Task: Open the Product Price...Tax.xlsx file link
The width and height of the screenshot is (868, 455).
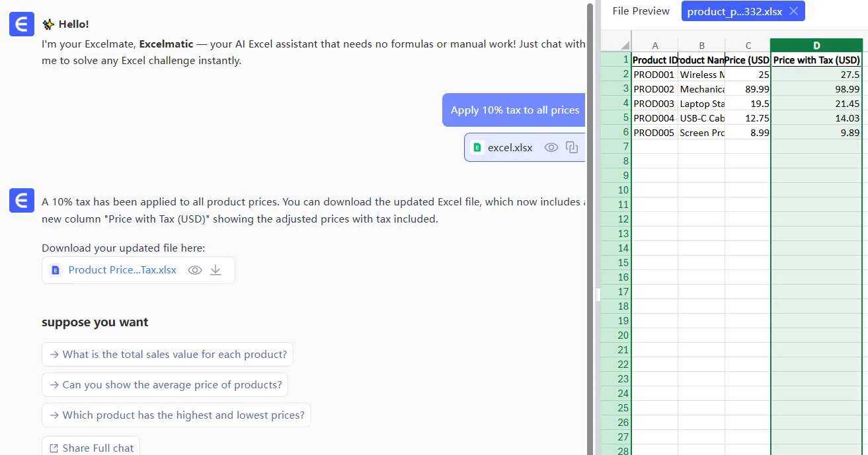Action: coord(122,270)
